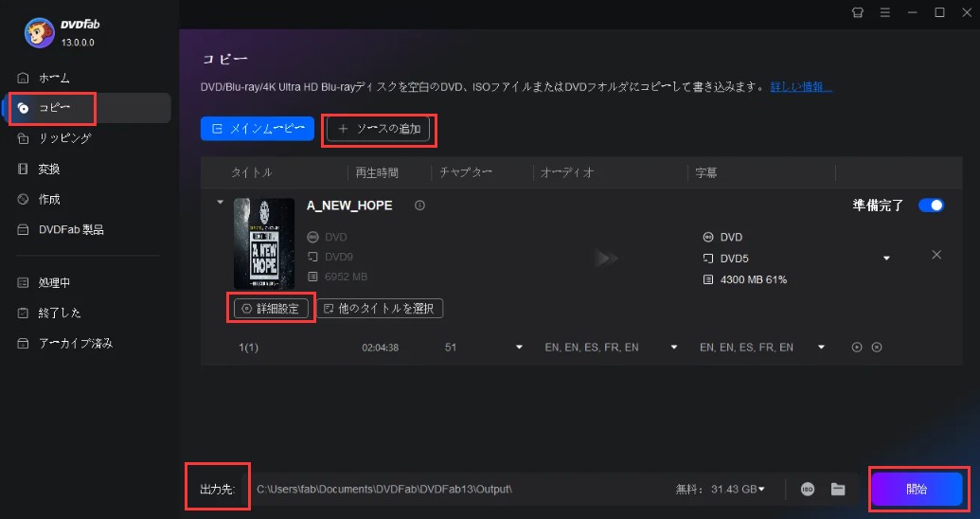Select コピー in the sidebar
Viewport: 980px width, 519px height.
tap(87, 108)
